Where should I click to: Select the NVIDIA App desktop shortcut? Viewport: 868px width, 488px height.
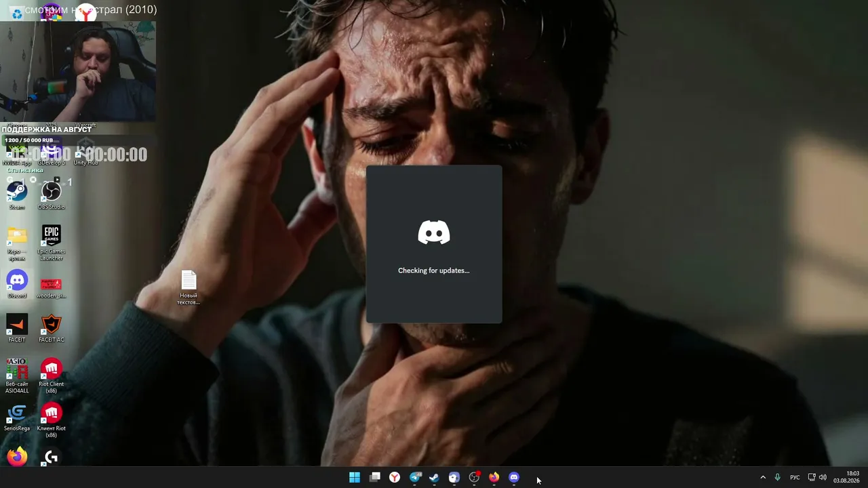click(17, 152)
